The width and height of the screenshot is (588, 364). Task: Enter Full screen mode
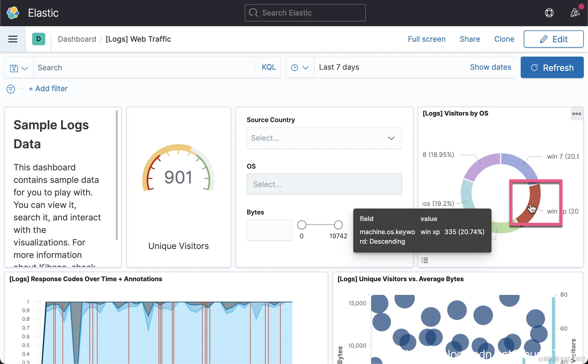427,39
